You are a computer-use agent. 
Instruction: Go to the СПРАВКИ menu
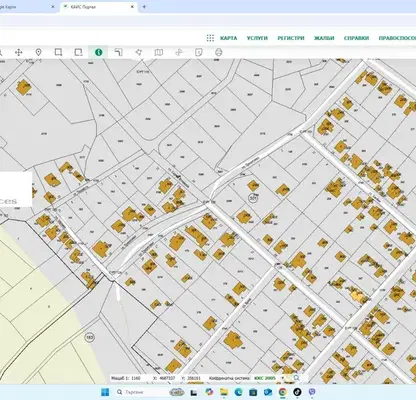coord(356,38)
